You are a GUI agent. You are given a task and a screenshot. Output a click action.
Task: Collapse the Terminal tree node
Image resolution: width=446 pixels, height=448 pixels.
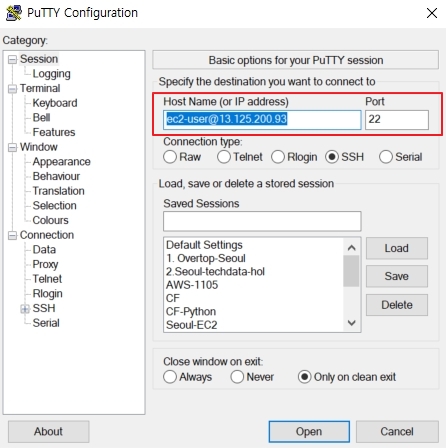[12, 89]
